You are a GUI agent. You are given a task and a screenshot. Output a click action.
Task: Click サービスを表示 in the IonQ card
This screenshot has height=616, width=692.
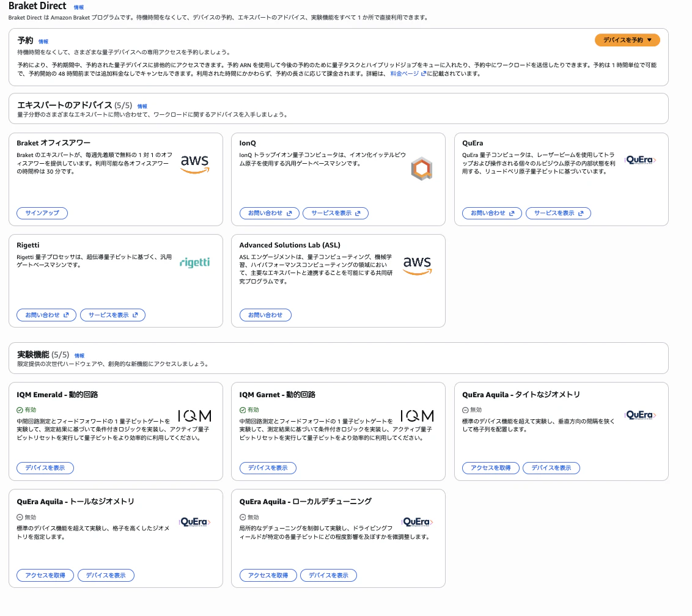336,213
